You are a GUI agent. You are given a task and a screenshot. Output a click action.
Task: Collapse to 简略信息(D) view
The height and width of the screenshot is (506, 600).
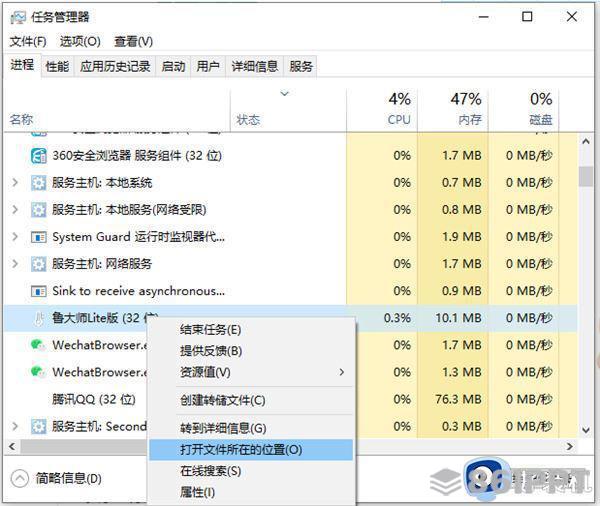point(57,478)
